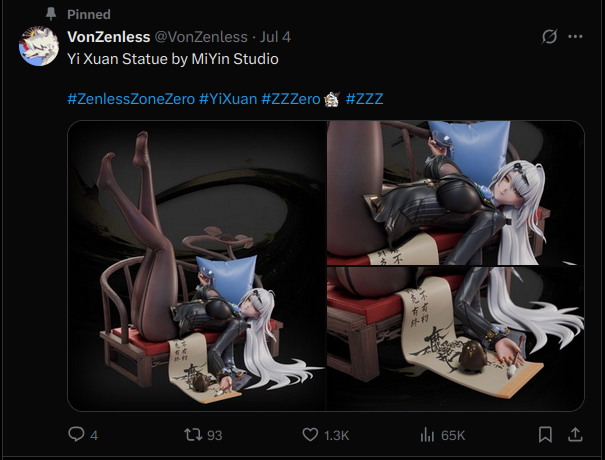Screen dimensions: 605x460
Task: Open the @VonZenless handle link
Action: pos(201,37)
